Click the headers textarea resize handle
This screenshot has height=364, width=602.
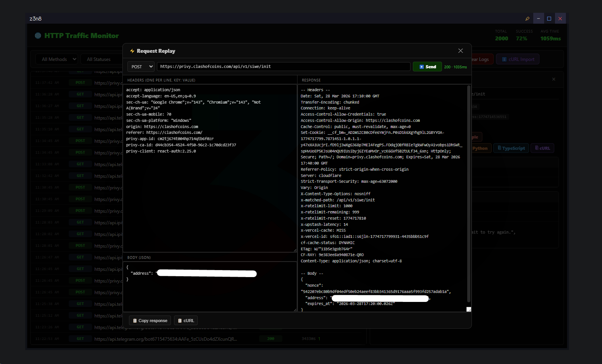point(295,250)
